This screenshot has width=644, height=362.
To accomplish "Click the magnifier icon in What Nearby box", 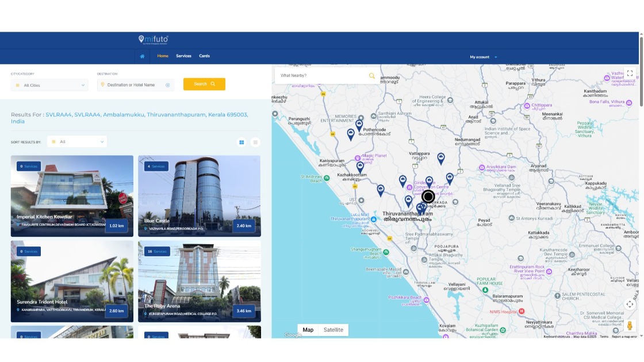I will (x=371, y=75).
